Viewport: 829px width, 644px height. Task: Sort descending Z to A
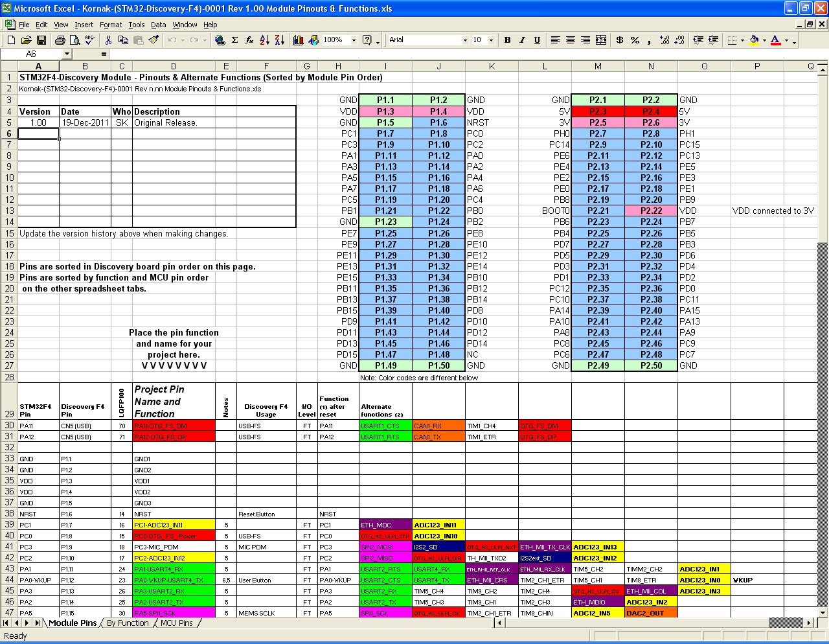tap(279, 40)
